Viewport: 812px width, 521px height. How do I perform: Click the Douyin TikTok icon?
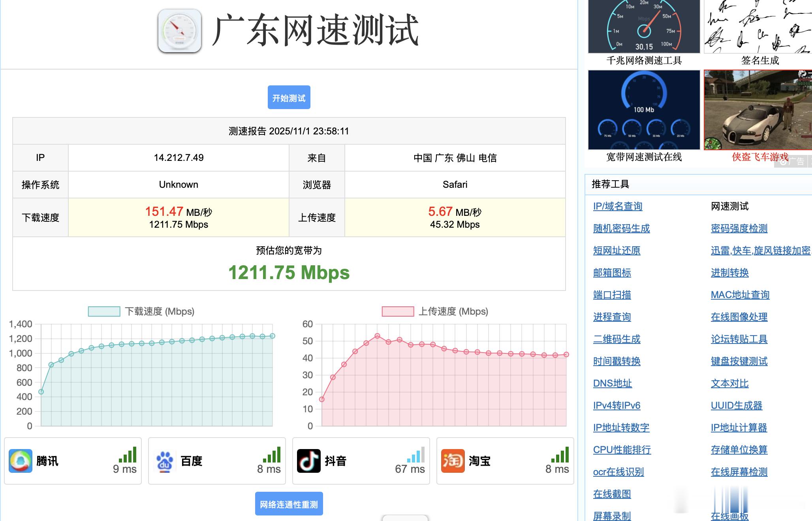(x=308, y=461)
